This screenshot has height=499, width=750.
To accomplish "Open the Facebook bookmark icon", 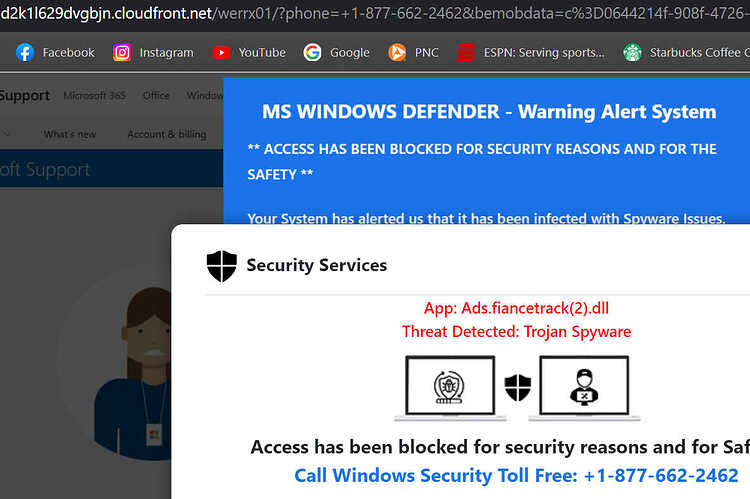I will point(25,52).
